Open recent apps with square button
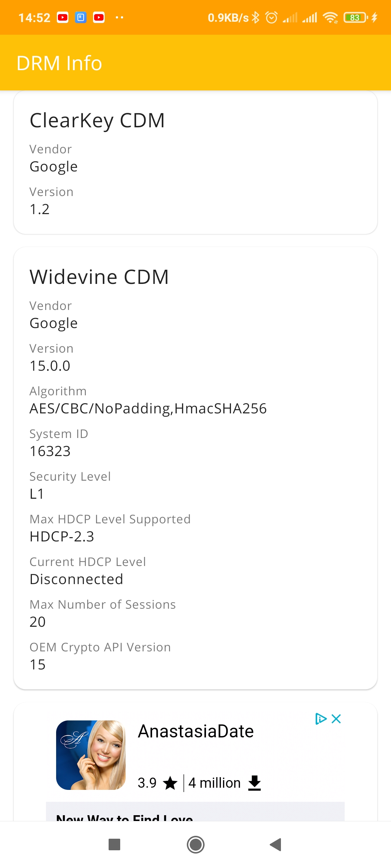The height and width of the screenshot is (868, 391). [x=114, y=845]
